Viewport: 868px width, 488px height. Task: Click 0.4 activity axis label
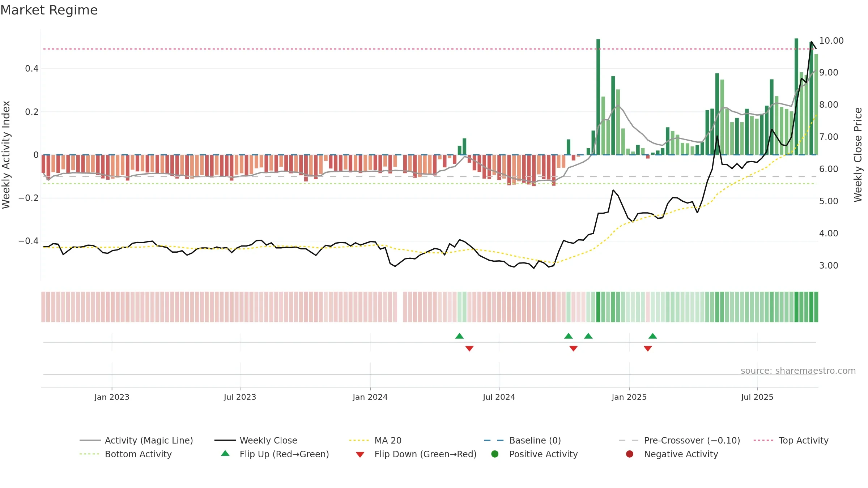[32, 68]
